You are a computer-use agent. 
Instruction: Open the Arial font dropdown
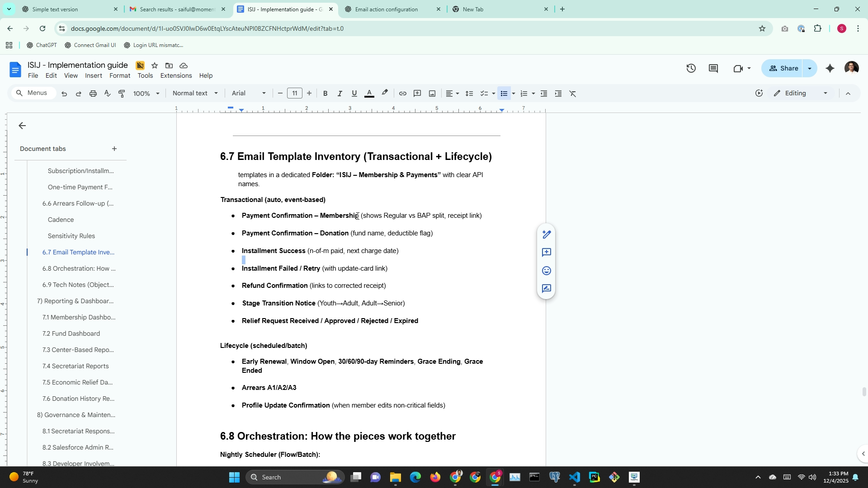coord(249,94)
